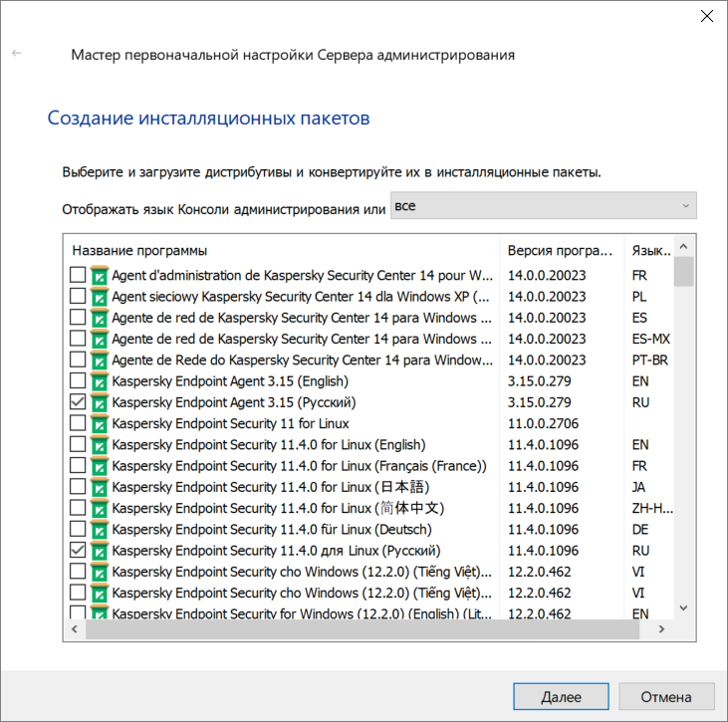Close the setup wizard window
Image resolution: width=728 pixels, height=722 pixels.
click(707, 16)
